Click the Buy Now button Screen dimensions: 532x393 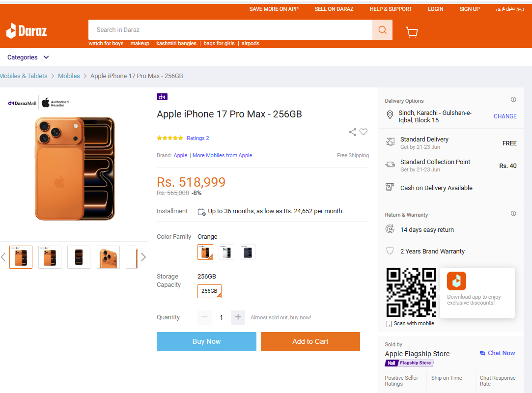click(x=206, y=341)
